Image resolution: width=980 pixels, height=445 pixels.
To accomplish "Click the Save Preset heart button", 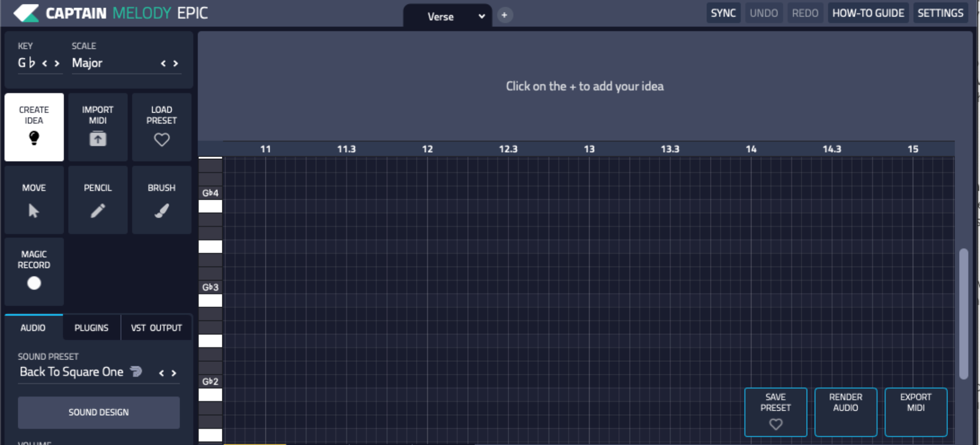I will click(x=775, y=412).
